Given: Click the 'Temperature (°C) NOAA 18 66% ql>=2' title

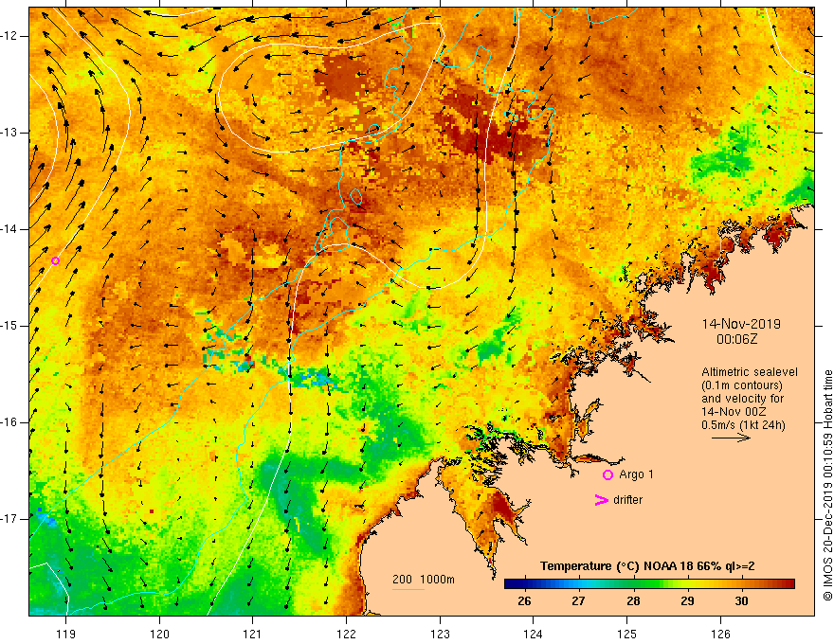Looking at the screenshot, I should [647, 566].
